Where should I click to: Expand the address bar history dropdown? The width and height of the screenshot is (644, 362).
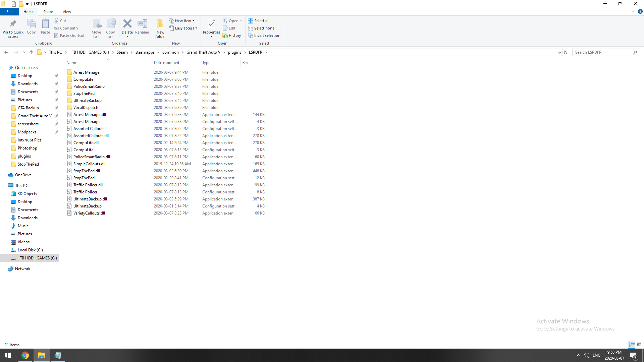(x=559, y=52)
